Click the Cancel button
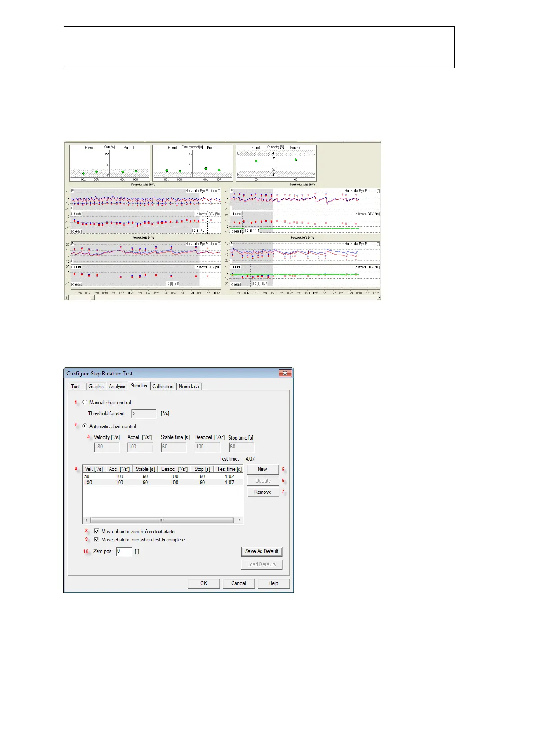 pos(239,583)
